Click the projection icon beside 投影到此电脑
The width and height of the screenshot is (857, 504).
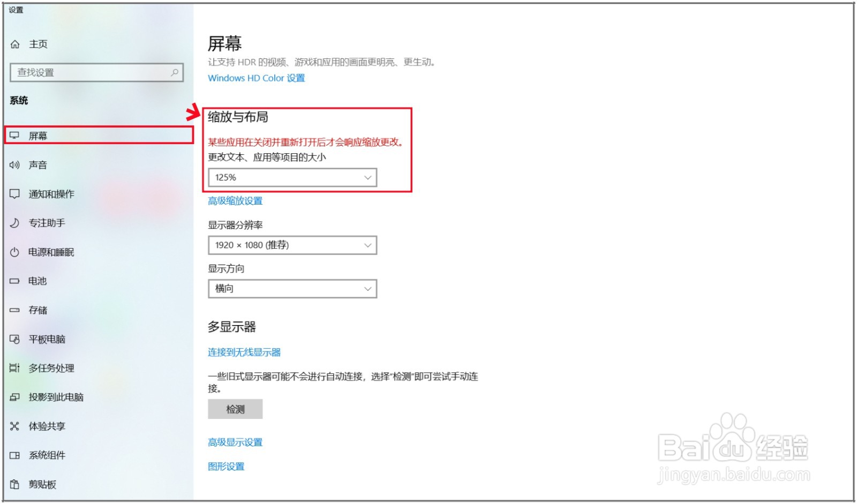(15, 397)
